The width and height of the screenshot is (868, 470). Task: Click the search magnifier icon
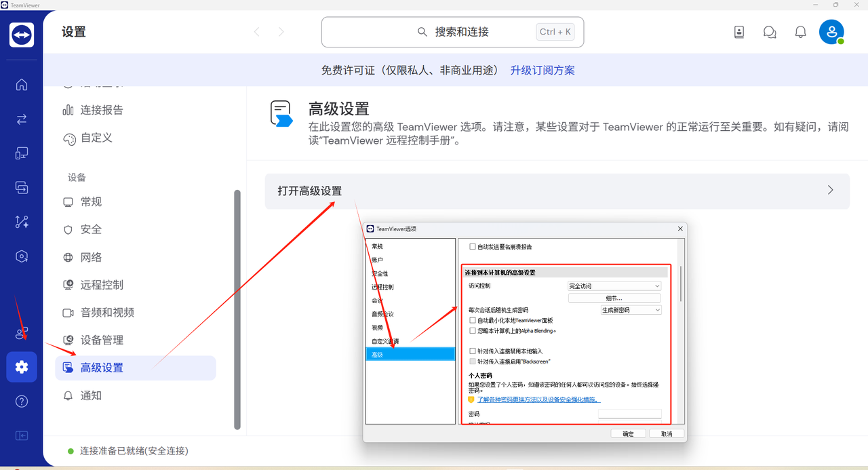[422, 32]
